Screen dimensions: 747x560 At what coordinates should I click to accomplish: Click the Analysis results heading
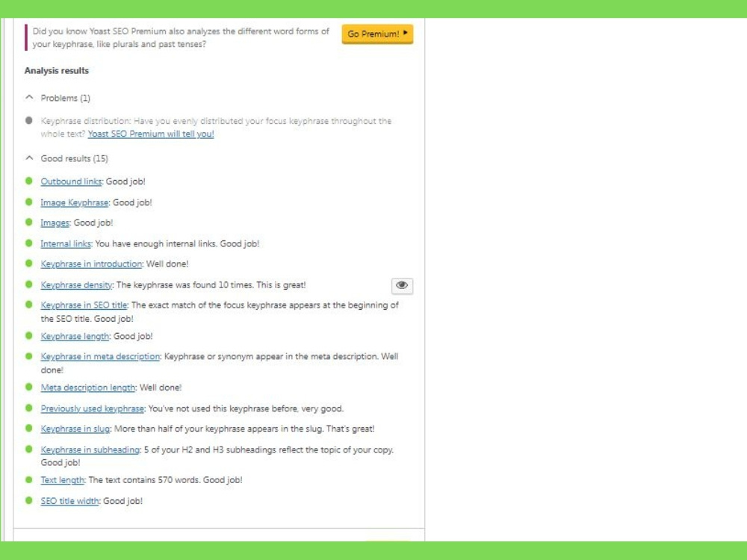click(x=57, y=70)
